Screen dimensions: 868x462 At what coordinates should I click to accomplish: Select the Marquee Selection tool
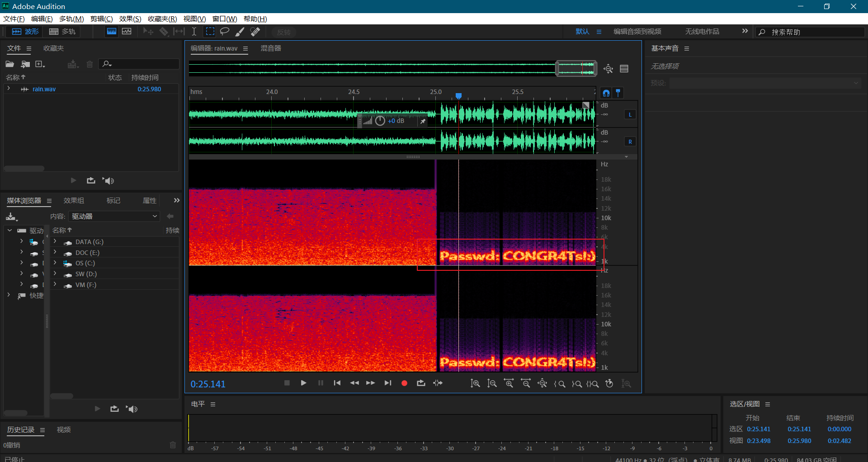[210, 32]
